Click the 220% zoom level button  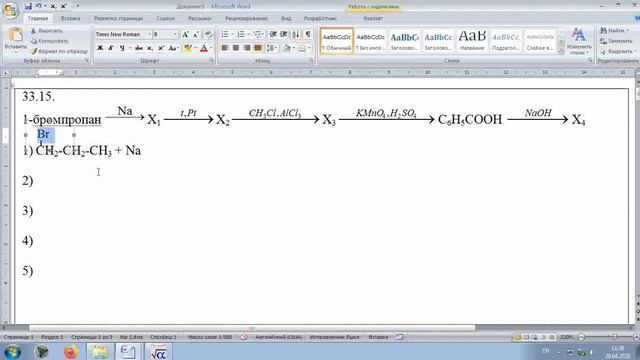pyautogui.click(x=567, y=337)
